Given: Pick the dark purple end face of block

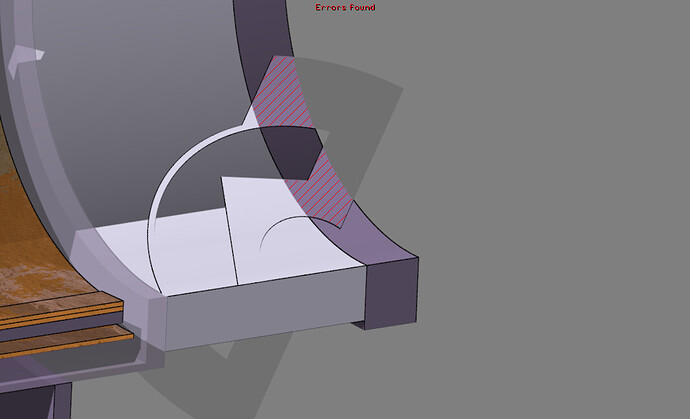Looking at the screenshot, I should [391, 294].
